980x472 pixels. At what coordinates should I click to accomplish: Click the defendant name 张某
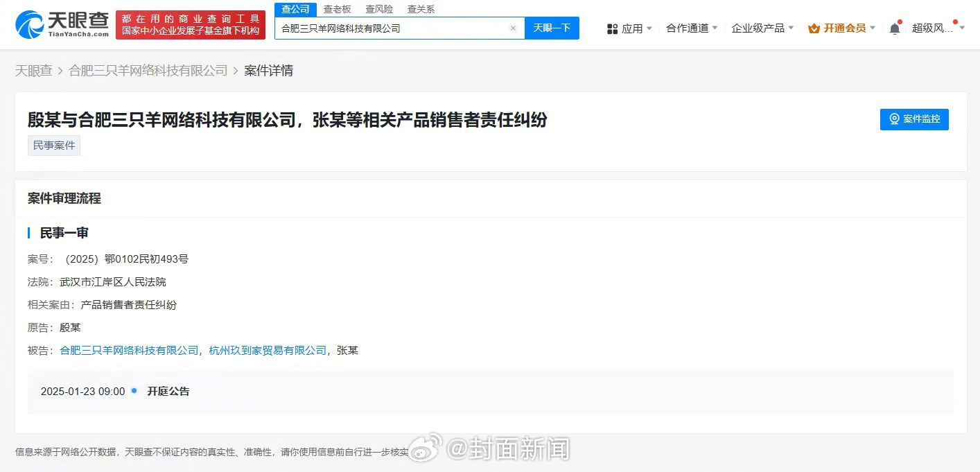click(347, 351)
